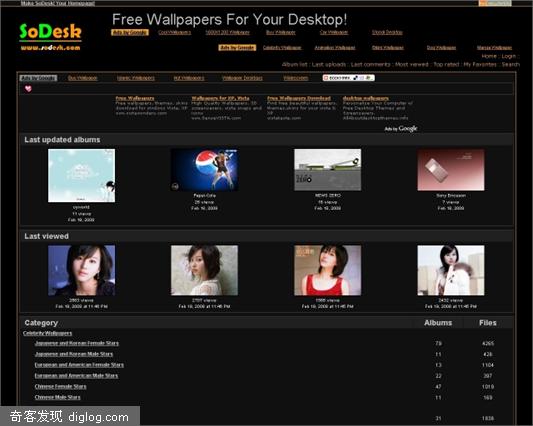Click the SoDesk logo
This screenshot has height=426, width=533.
(x=50, y=36)
